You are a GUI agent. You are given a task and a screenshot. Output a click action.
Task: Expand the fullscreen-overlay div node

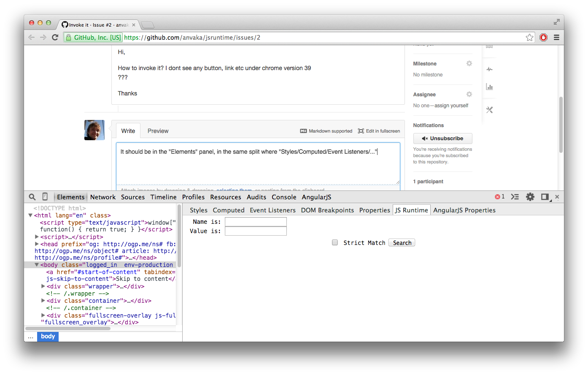pos(43,315)
